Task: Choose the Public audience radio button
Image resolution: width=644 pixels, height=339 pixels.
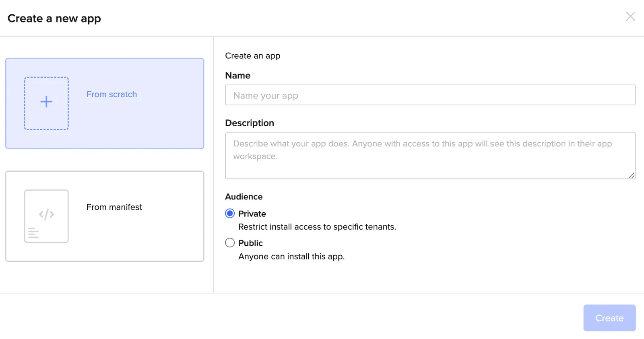Action: point(230,243)
